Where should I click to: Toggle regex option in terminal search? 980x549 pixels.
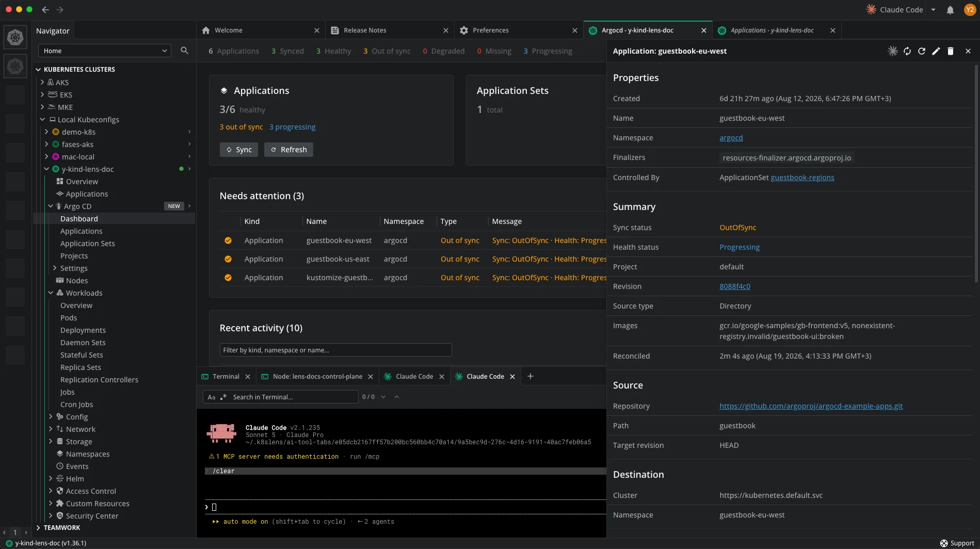click(223, 397)
